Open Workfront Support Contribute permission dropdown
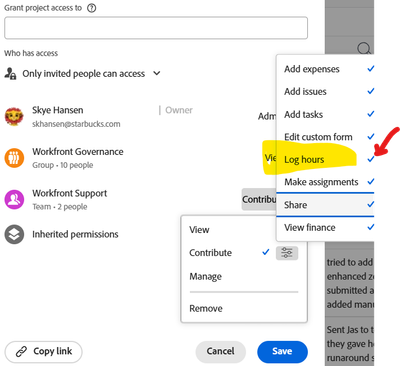Image resolution: width=400 pixels, height=366 pixels. 259,199
